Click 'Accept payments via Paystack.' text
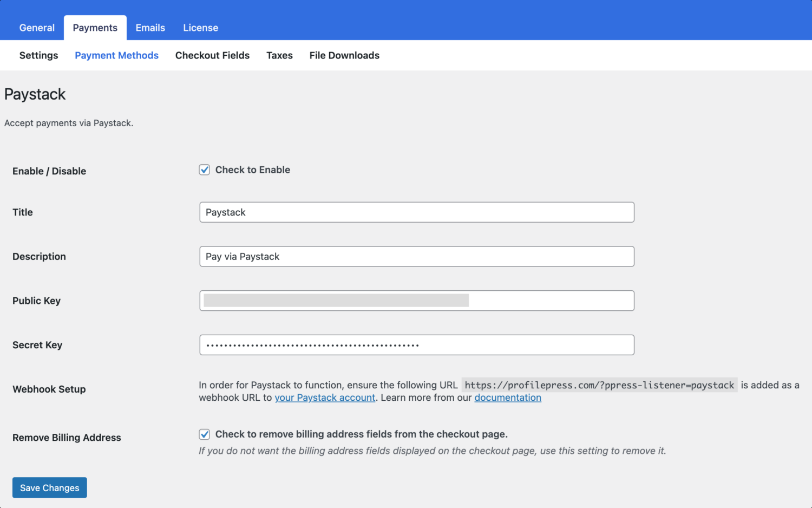Screen dimensions: 812x508 69,123
